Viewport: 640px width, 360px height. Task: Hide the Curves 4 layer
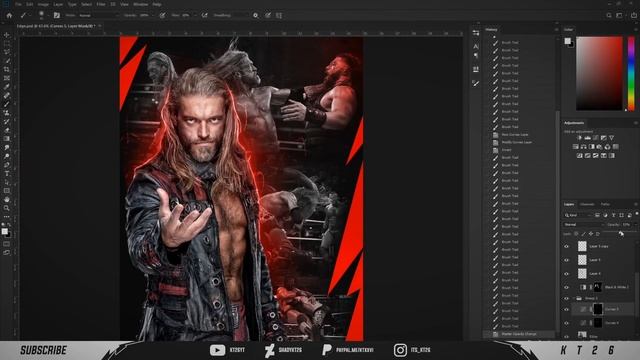tap(567, 323)
